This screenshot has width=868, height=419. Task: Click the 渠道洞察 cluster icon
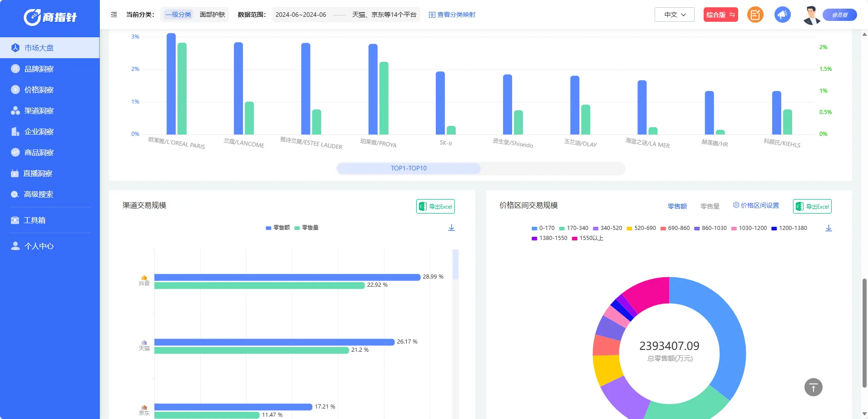coord(15,110)
